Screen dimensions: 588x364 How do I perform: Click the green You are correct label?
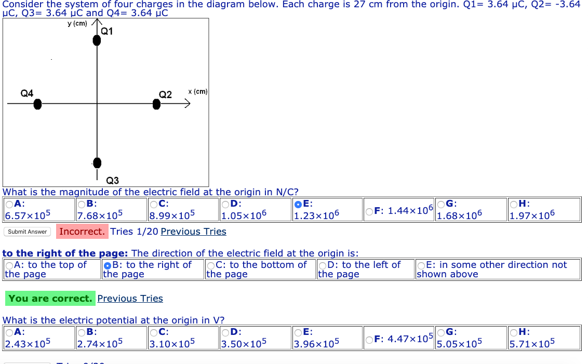tap(50, 299)
